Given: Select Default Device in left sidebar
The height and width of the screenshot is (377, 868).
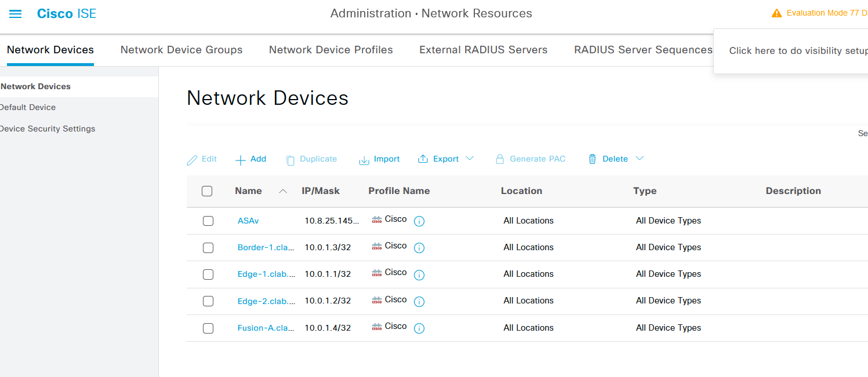Looking at the screenshot, I should tap(28, 107).
